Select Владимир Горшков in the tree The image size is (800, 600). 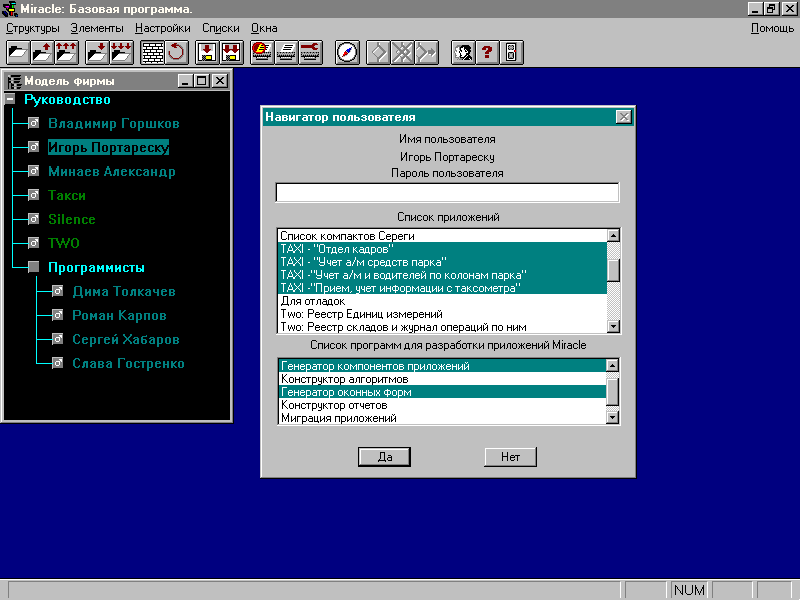point(114,124)
